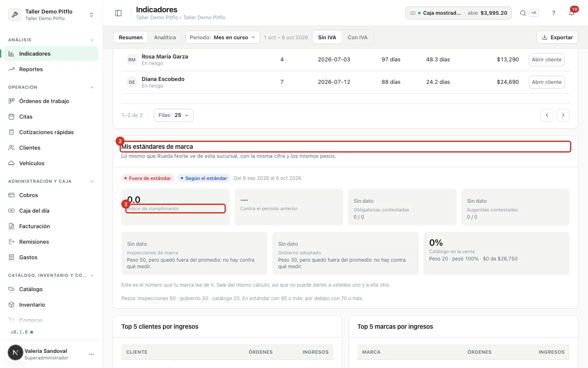Open the Filas 25 rows dropdown
Viewport: 588px width, 368px height.
174,115
